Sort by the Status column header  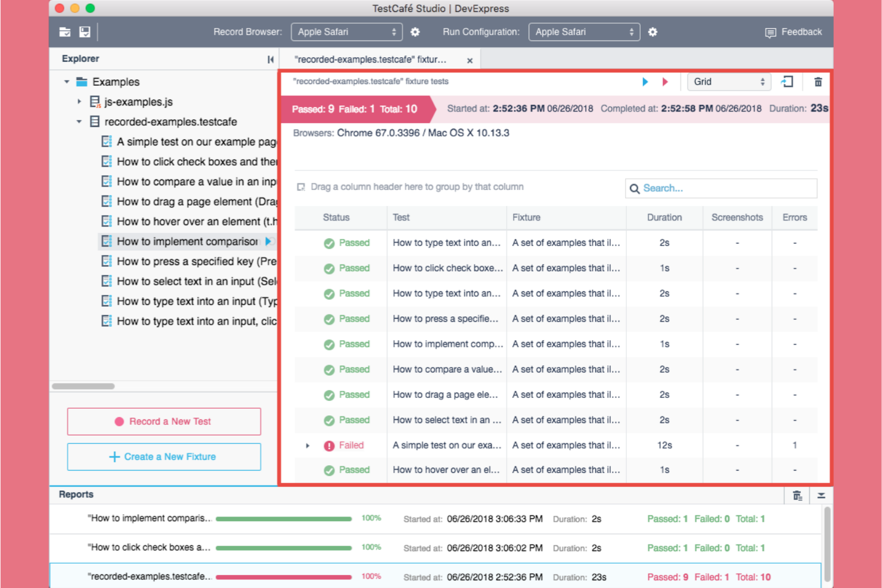(336, 217)
